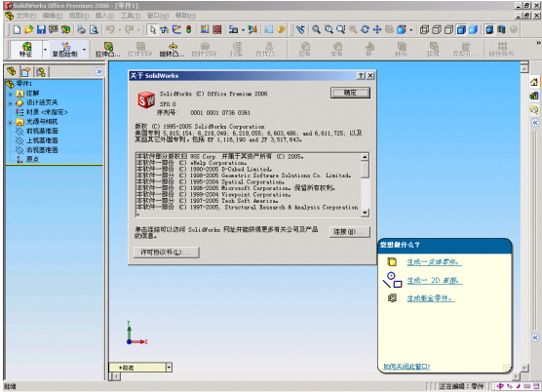Expand the 光源与相机 folder in feature tree
Screen dimensions: 542x392
click(x=10, y=122)
